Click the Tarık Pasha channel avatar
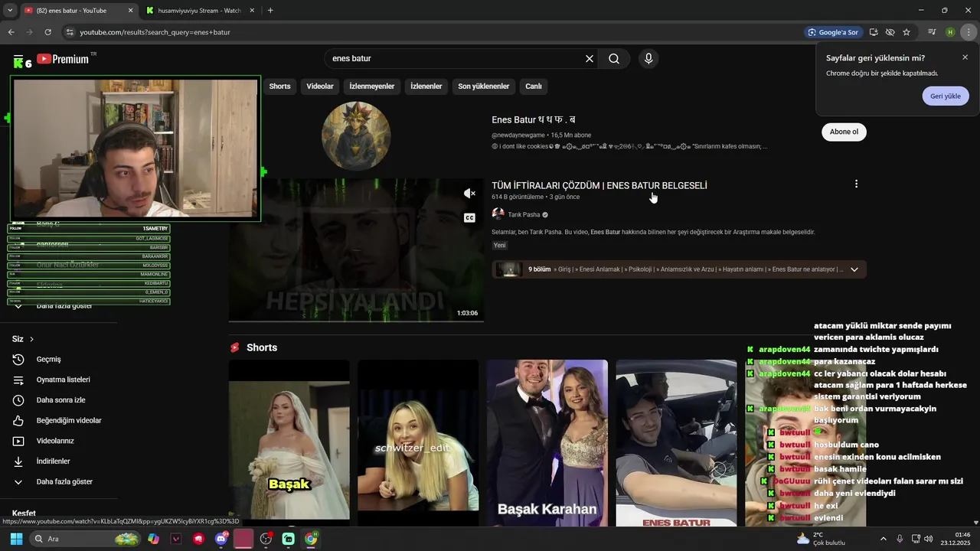The width and height of the screenshot is (980, 551). click(498, 214)
